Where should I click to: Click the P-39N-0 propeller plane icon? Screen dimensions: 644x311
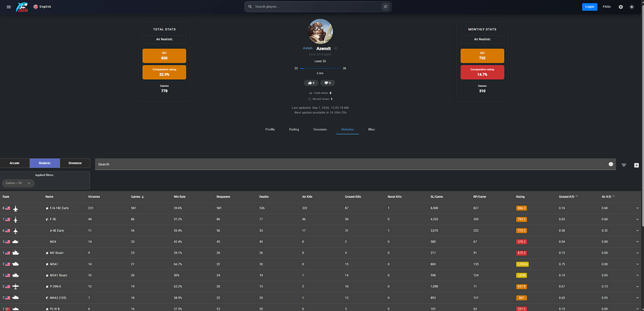click(15, 287)
